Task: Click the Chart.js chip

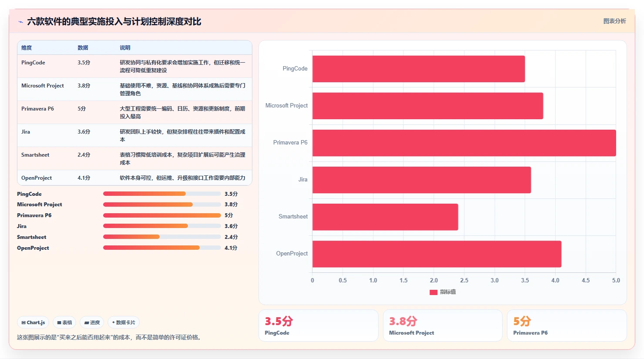Action: 34,322
